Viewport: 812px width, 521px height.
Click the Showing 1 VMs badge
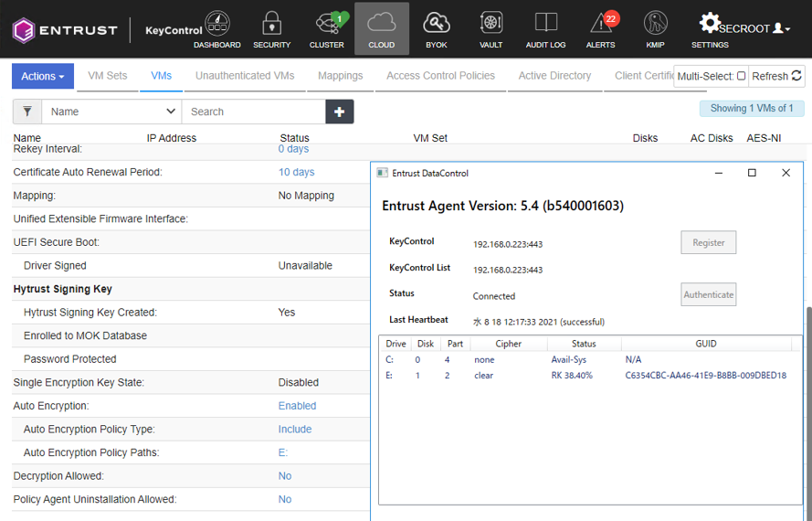click(x=752, y=109)
